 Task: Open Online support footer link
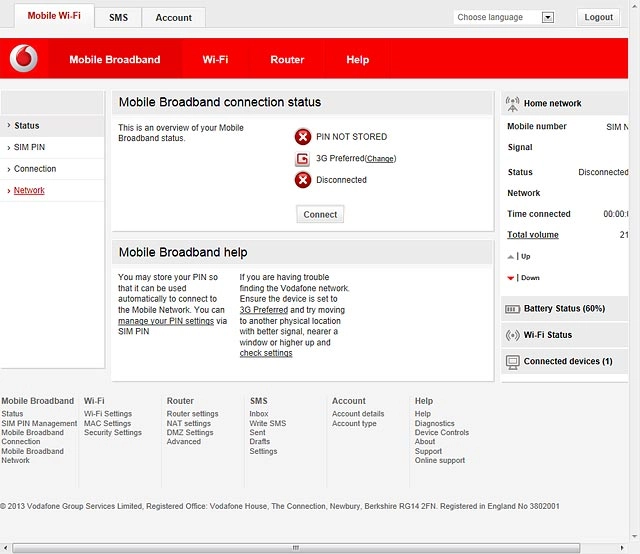point(440,460)
